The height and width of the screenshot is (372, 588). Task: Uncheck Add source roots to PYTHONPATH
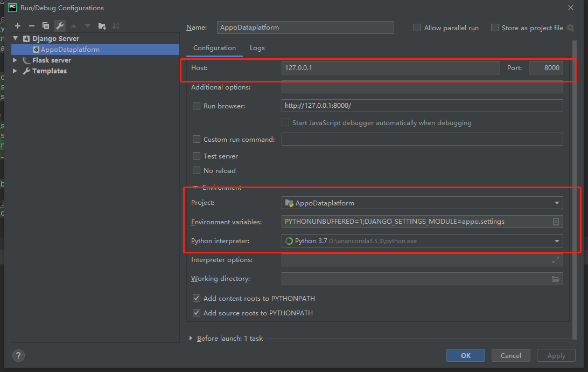coord(197,313)
